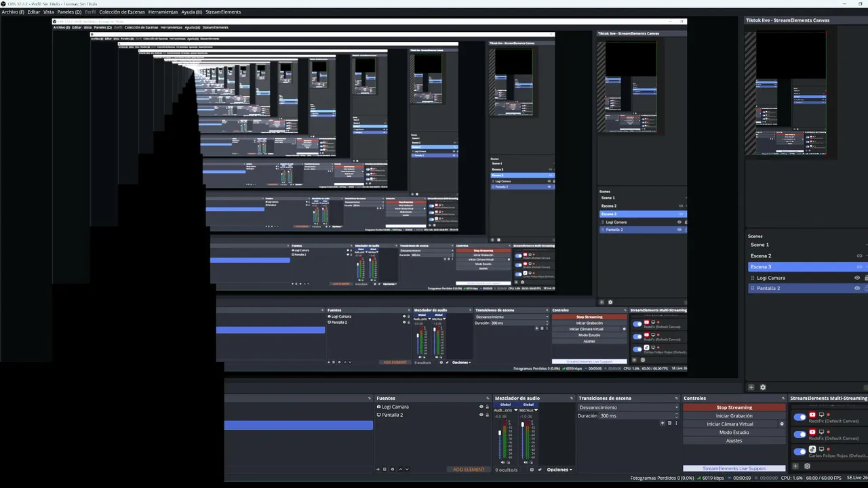Click the Duración stepper arrows

(676, 415)
